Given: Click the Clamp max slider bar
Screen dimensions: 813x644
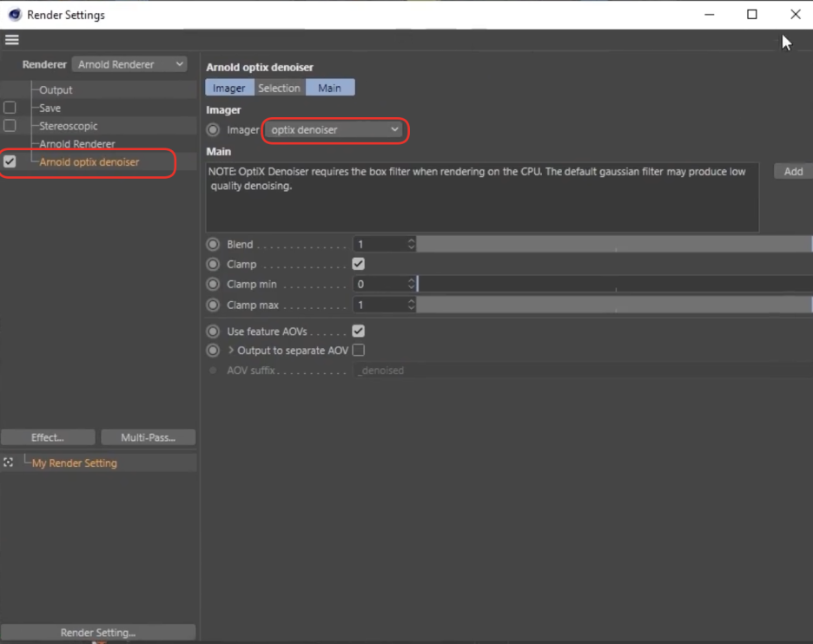Looking at the screenshot, I should (x=614, y=305).
